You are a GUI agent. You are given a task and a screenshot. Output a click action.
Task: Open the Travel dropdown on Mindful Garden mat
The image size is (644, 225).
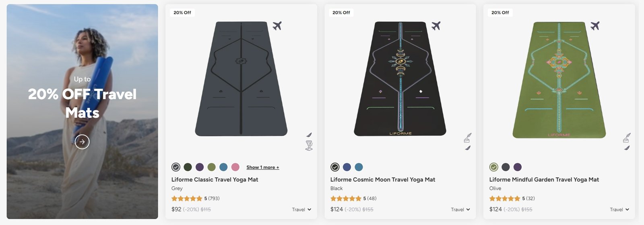click(619, 209)
